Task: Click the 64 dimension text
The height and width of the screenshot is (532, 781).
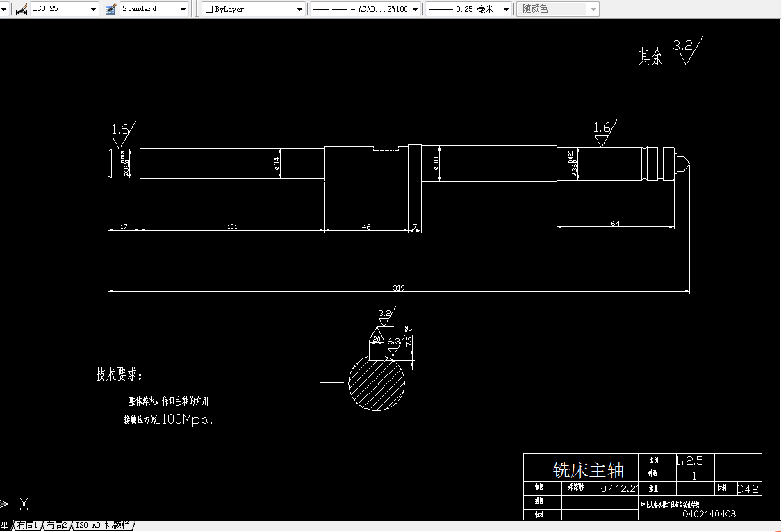Action: 616,224
